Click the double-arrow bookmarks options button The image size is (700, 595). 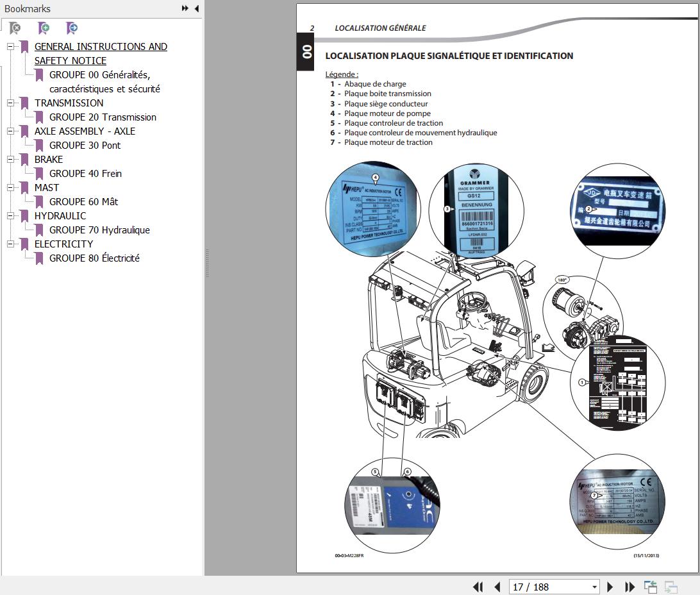185,8
